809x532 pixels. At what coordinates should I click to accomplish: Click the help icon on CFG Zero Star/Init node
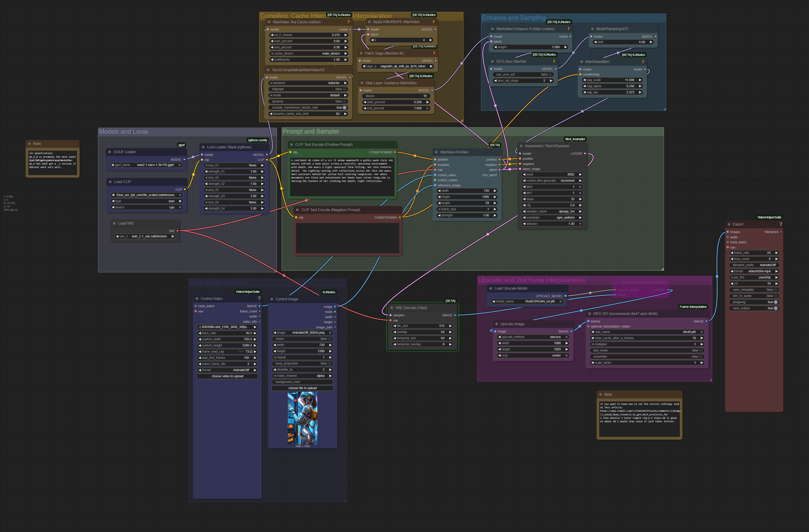(554, 62)
